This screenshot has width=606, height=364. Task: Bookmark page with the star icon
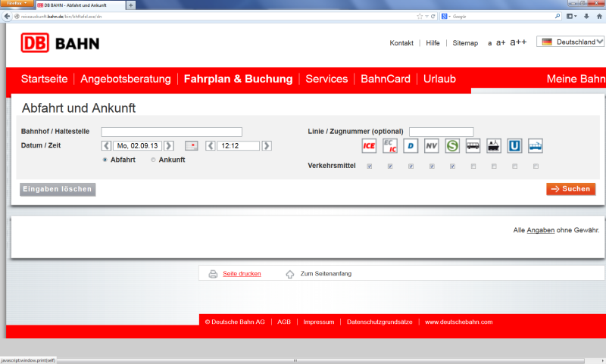coord(420,16)
